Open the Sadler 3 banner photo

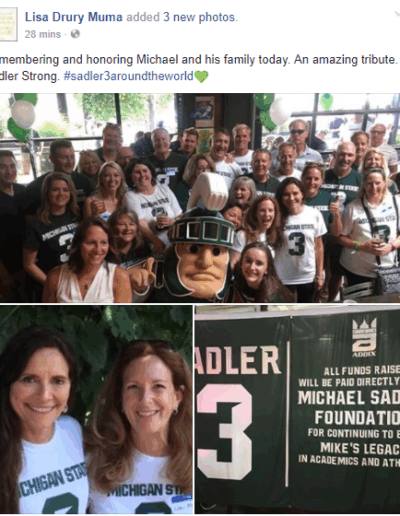[298, 409]
